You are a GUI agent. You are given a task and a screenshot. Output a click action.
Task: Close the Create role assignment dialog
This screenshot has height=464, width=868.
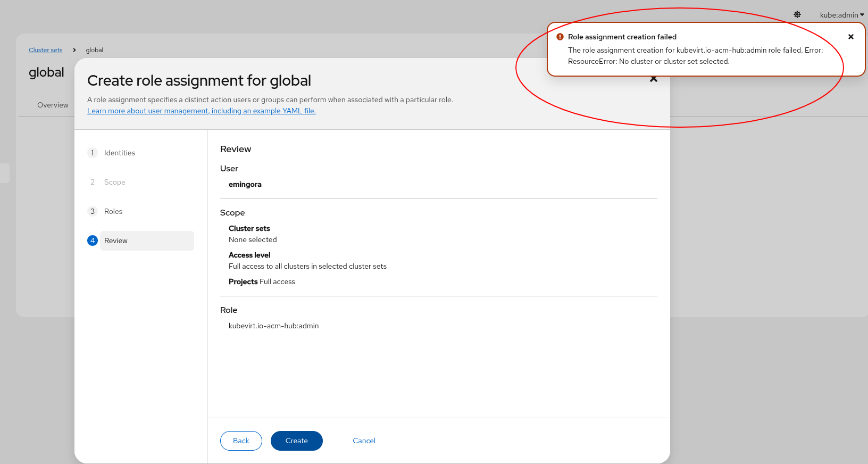click(654, 79)
